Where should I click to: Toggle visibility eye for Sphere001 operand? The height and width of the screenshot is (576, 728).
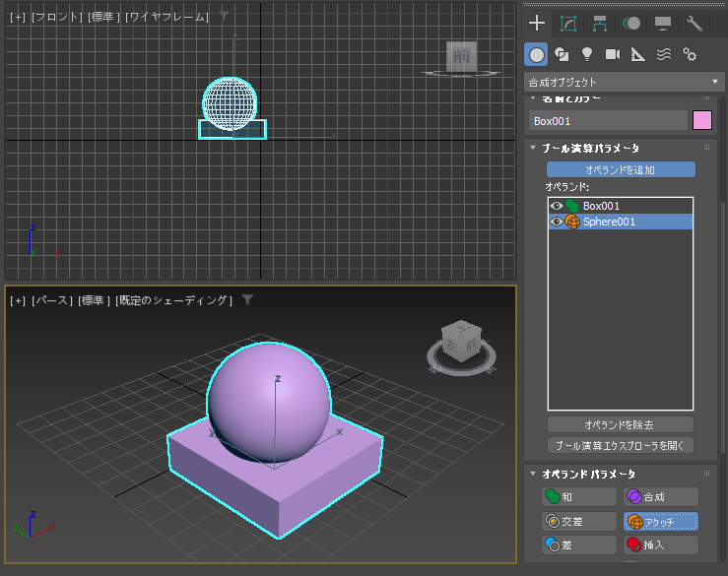(x=556, y=222)
